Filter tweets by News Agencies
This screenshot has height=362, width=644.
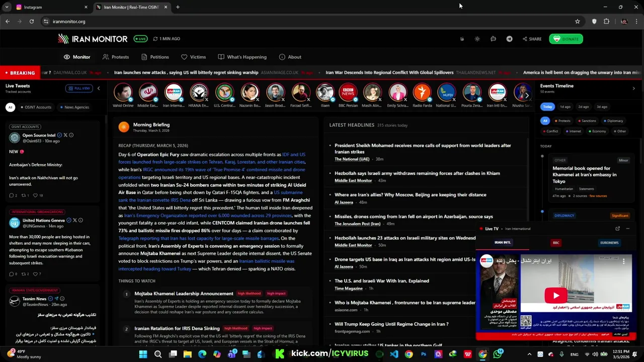[x=74, y=107]
